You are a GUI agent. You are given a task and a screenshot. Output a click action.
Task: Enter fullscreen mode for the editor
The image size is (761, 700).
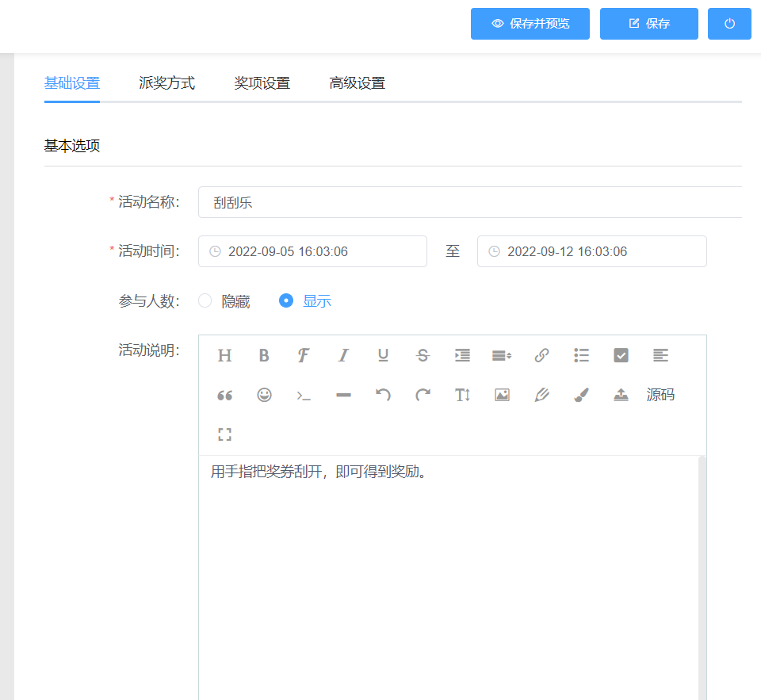point(224,434)
